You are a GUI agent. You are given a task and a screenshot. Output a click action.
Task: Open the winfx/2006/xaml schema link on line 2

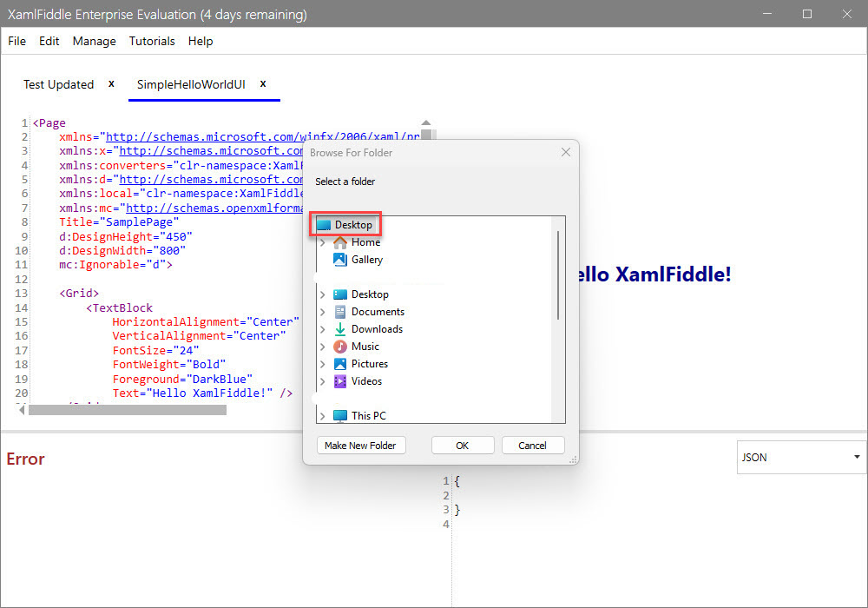point(263,136)
